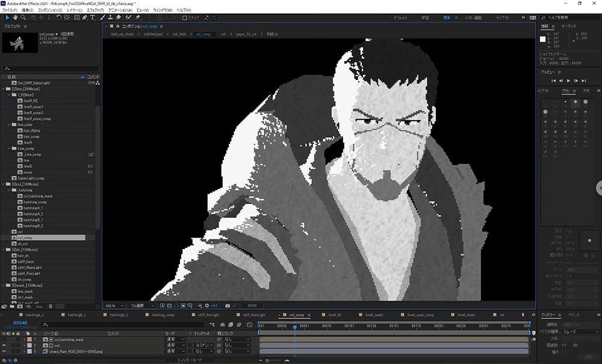Click paper_TX_rot in composition breadcrumb
Viewport: 602px width, 364px height.
[246, 34]
